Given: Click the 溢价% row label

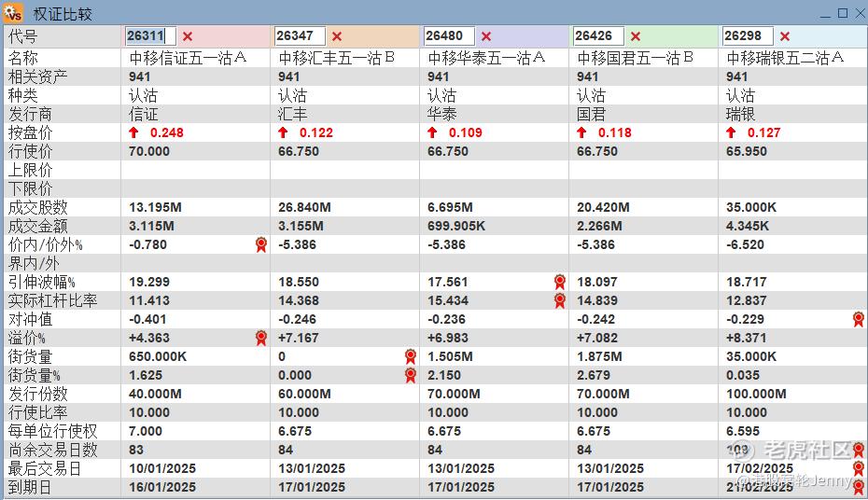Looking at the screenshot, I should 26,338.
